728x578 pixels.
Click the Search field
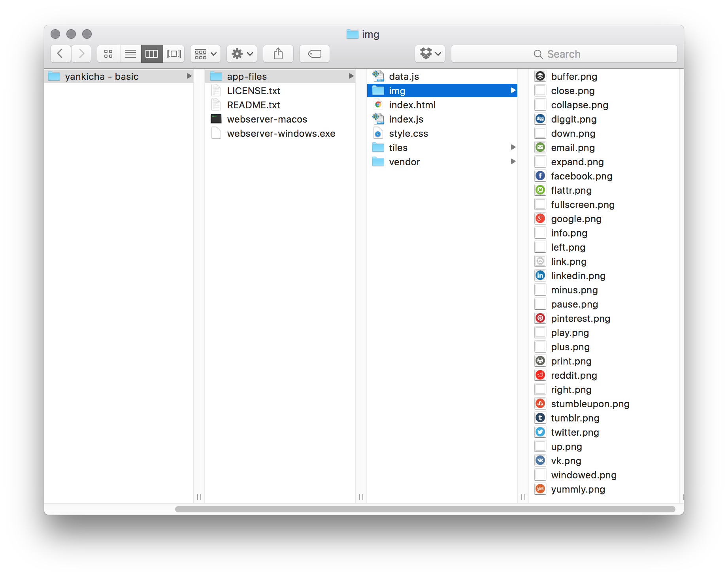click(x=564, y=54)
